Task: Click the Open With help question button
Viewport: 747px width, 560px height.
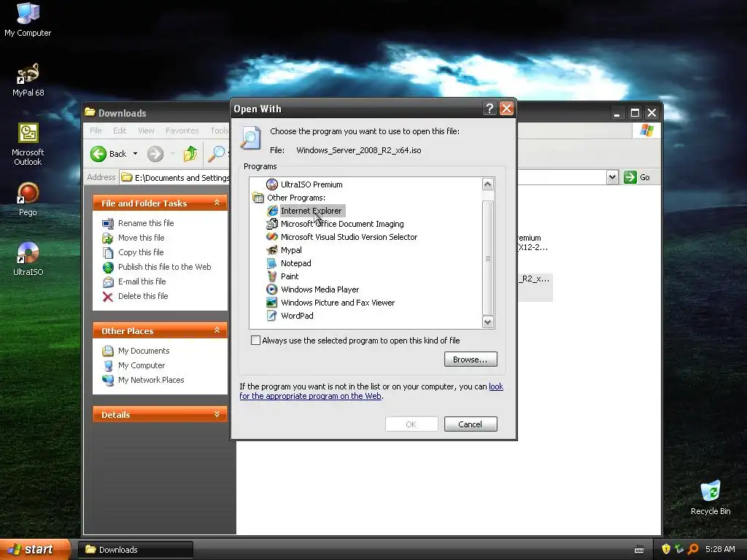Action: [x=489, y=109]
